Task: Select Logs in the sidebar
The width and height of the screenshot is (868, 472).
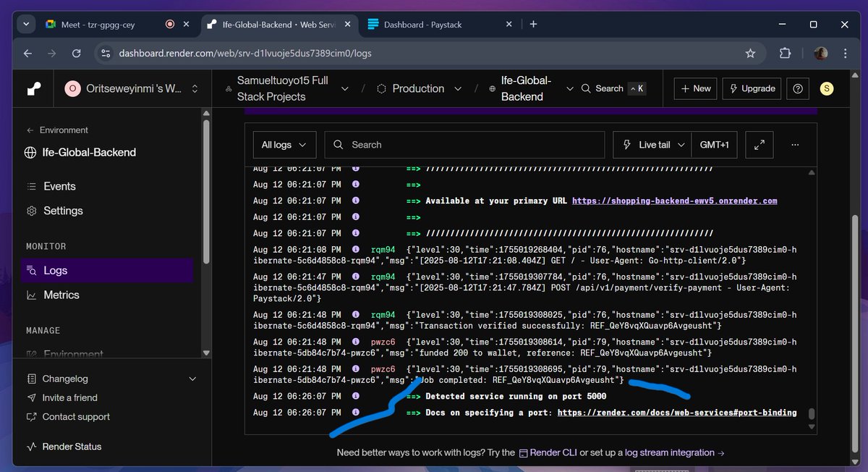Action: click(x=108, y=270)
